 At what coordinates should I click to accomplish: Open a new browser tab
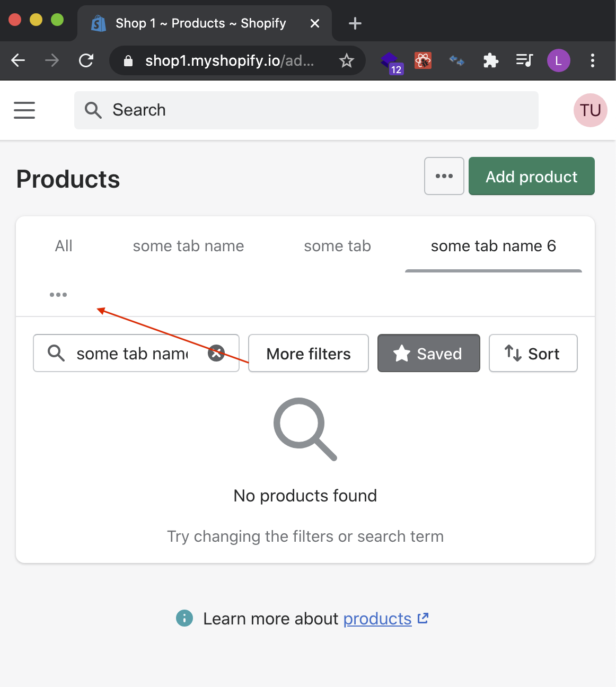[x=355, y=23]
